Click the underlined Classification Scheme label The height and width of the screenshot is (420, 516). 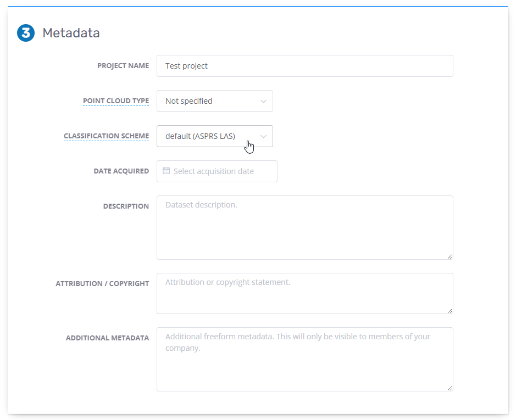pyautogui.click(x=106, y=136)
